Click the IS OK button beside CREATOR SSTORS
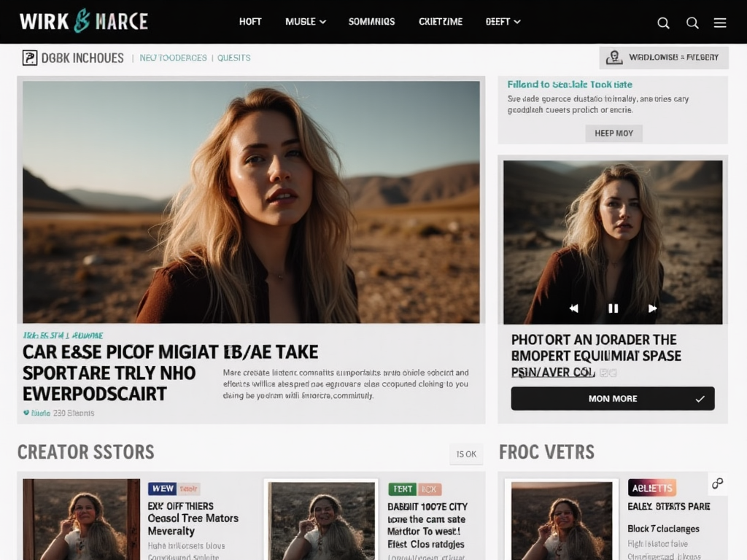Screen dimensions: 747x560 (466, 454)
